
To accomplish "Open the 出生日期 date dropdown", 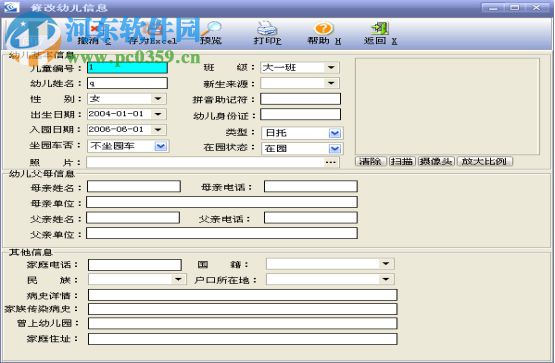I will click(158, 114).
